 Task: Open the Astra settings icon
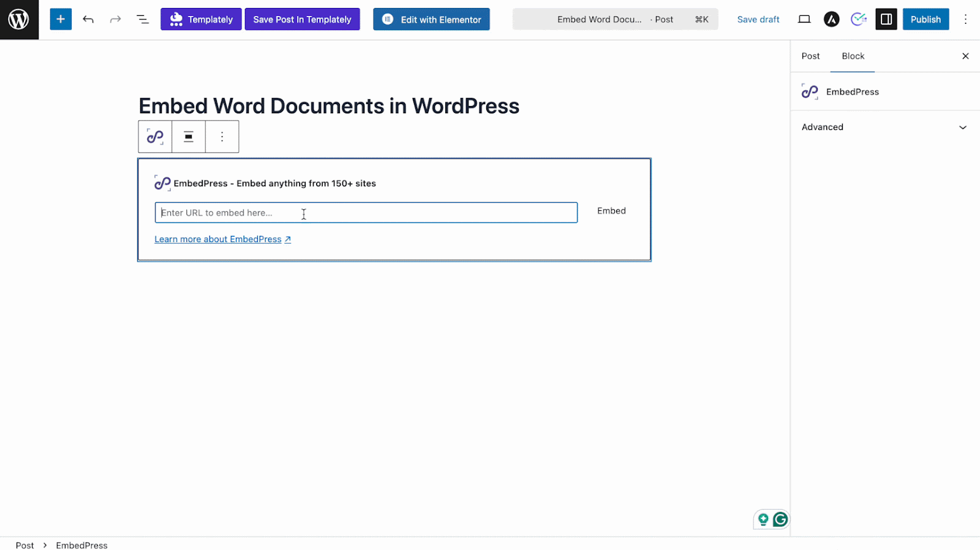[831, 20]
